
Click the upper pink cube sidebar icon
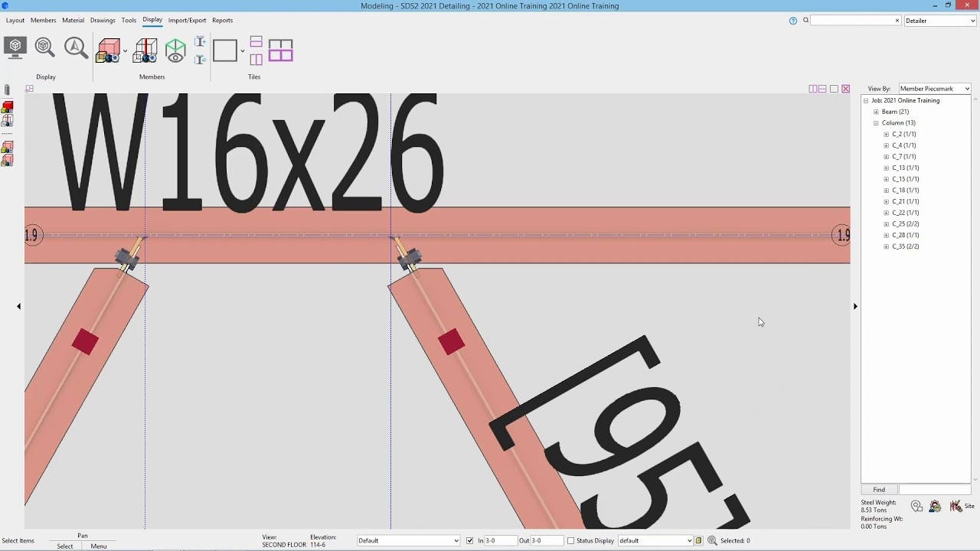click(7, 147)
